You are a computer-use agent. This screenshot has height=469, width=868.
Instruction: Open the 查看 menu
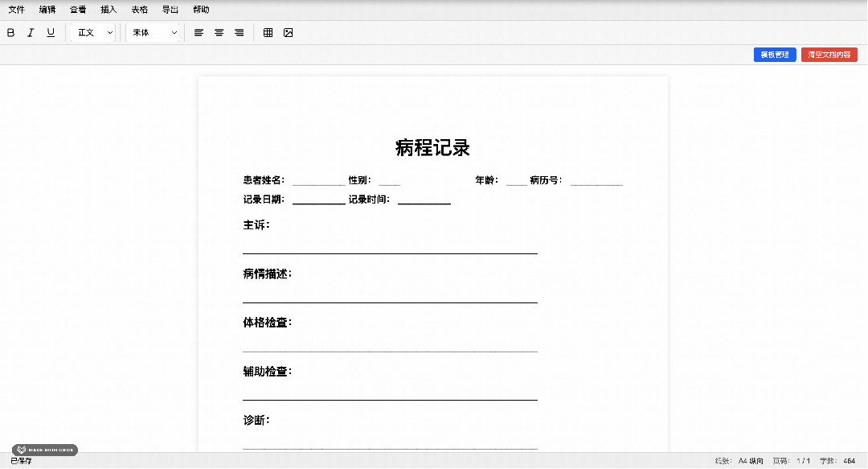click(78, 10)
